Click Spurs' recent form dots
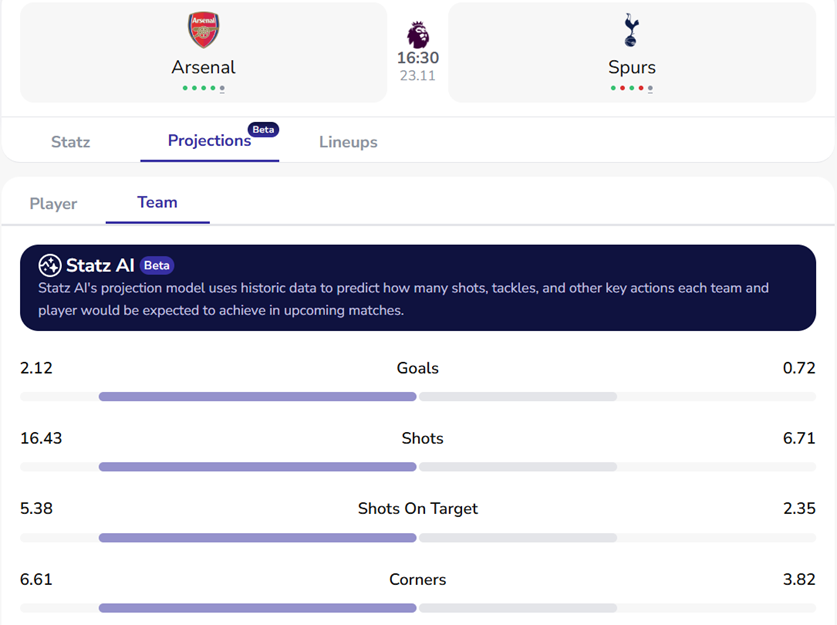 (631, 88)
